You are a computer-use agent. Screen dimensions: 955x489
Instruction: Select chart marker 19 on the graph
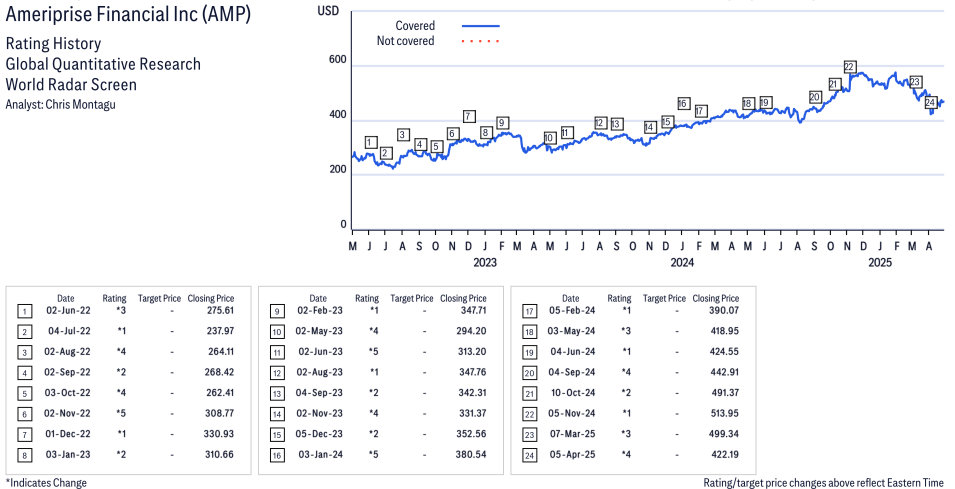point(766,102)
